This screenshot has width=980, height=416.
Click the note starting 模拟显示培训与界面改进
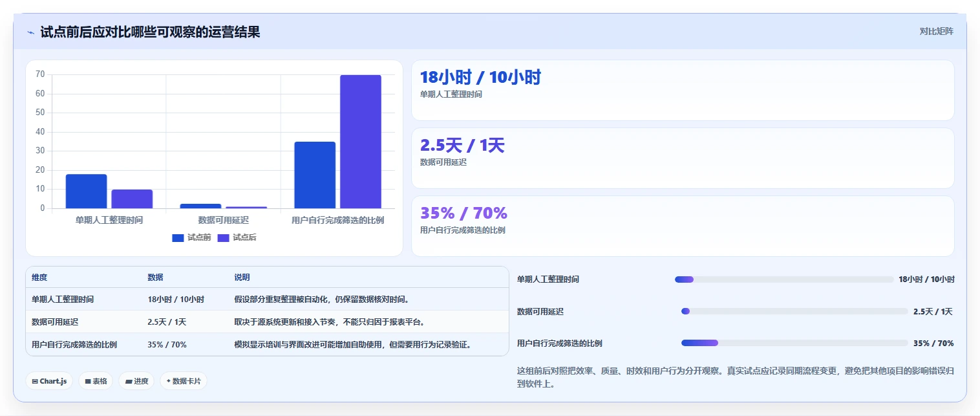coord(352,344)
